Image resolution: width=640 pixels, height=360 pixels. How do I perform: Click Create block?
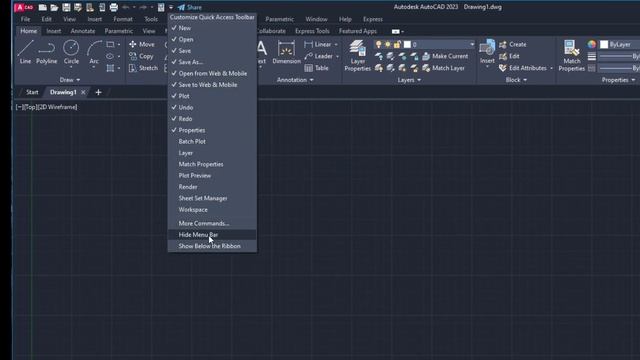click(x=513, y=44)
